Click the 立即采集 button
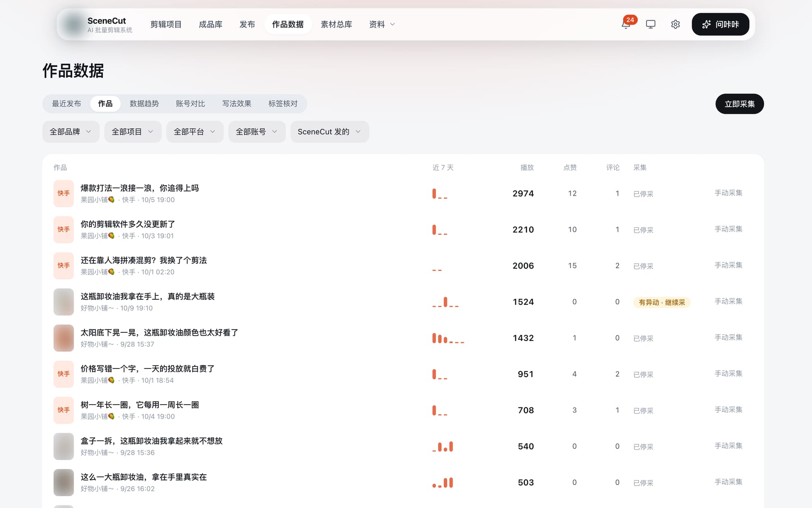812x508 pixels. click(739, 104)
